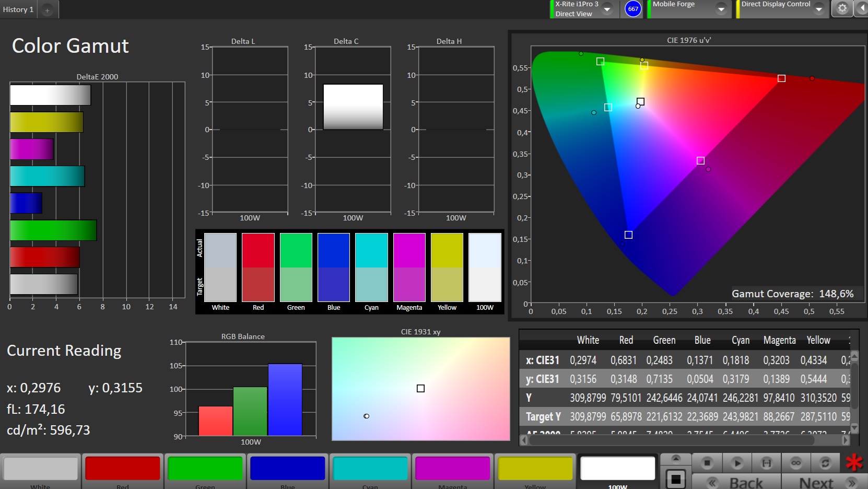Collapse side panel with left arrow
Viewport: 868px width, 489px height.
861,8
